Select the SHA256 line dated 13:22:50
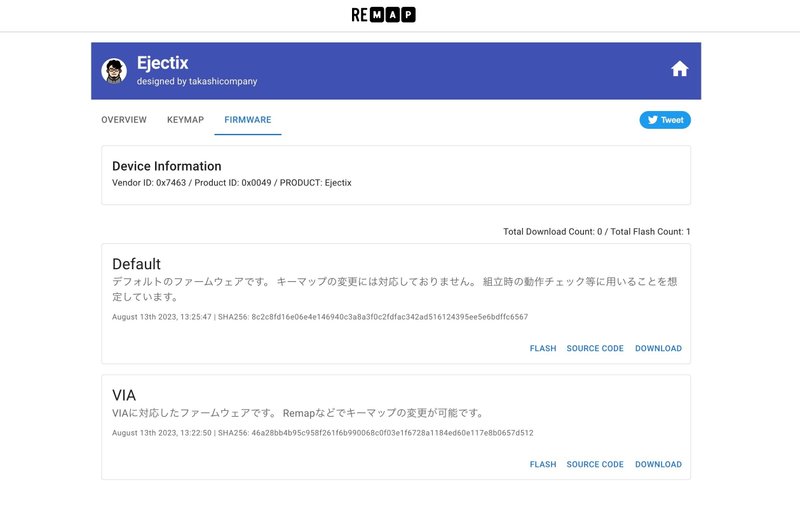 (x=322, y=433)
